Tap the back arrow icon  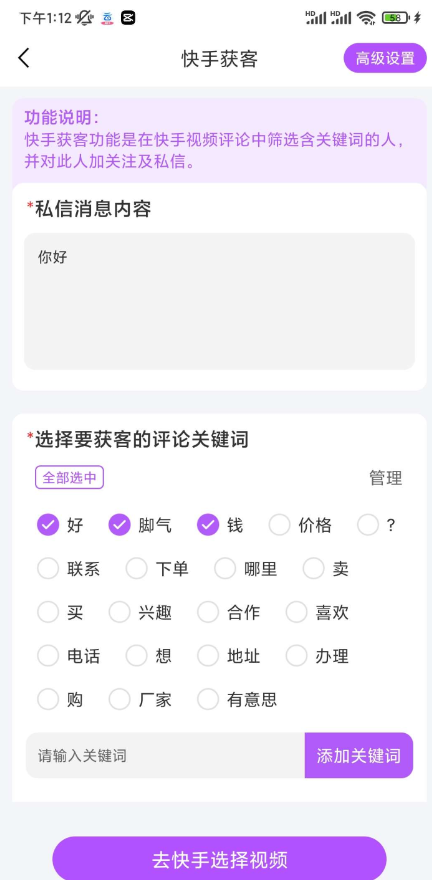[24, 58]
